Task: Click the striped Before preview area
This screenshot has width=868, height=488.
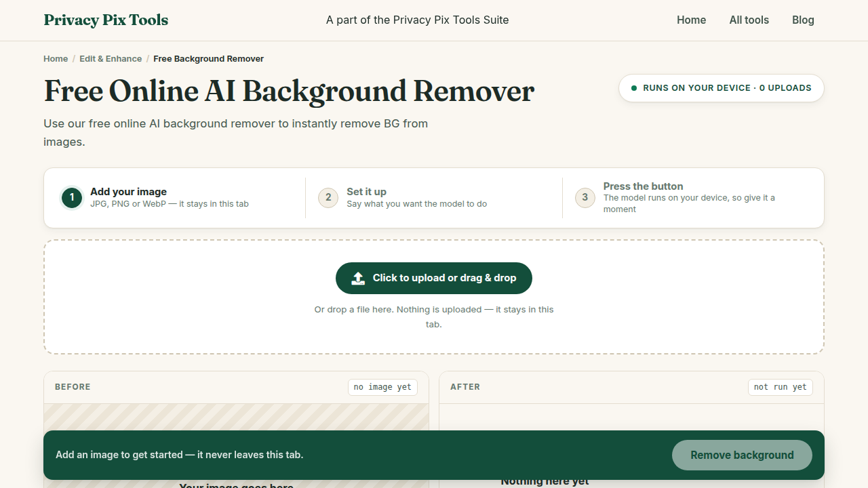Action: [236, 417]
